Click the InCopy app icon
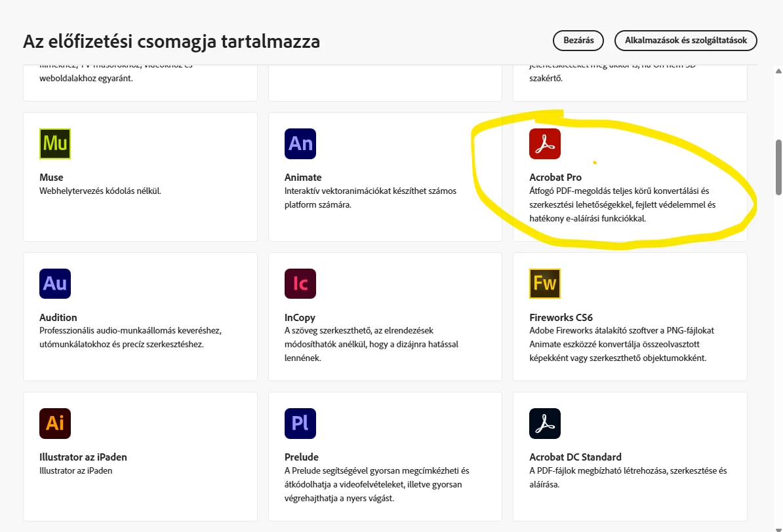The height and width of the screenshot is (532, 783). click(x=300, y=284)
